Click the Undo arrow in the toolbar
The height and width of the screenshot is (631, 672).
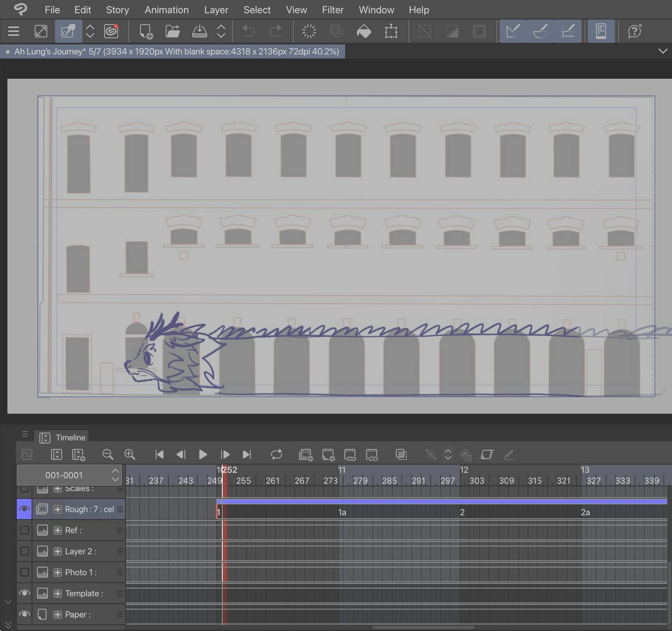pos(248,31)
